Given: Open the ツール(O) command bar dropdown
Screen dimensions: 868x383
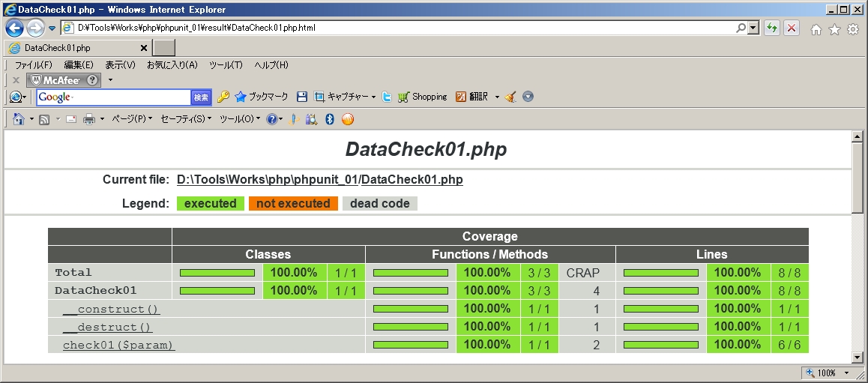Looking at the screenshot, I should click(240, 119).
